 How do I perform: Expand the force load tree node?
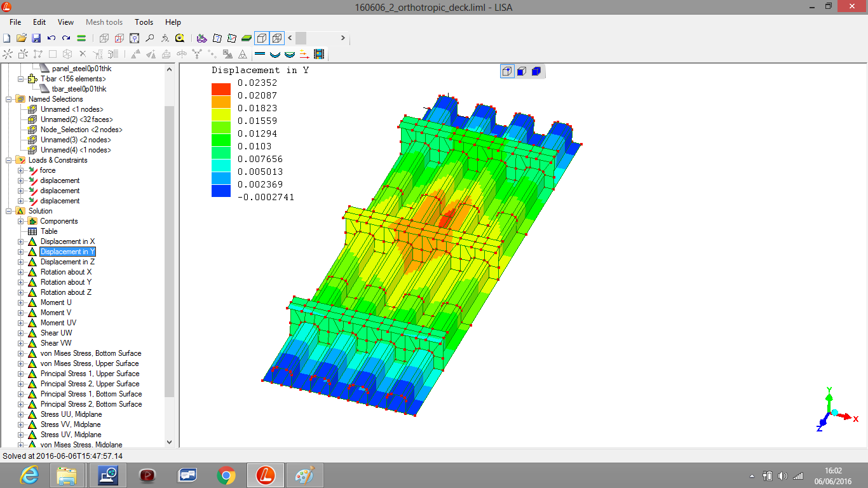[21, 170]
